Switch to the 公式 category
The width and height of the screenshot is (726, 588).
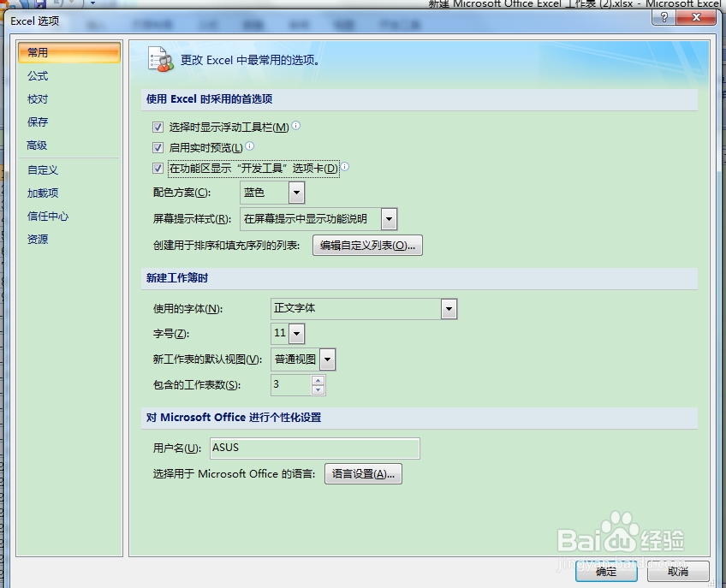[69, 76]
